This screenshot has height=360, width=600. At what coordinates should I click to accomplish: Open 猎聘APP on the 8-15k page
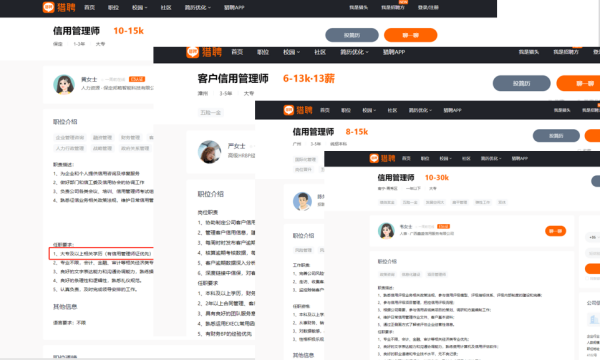452,110
